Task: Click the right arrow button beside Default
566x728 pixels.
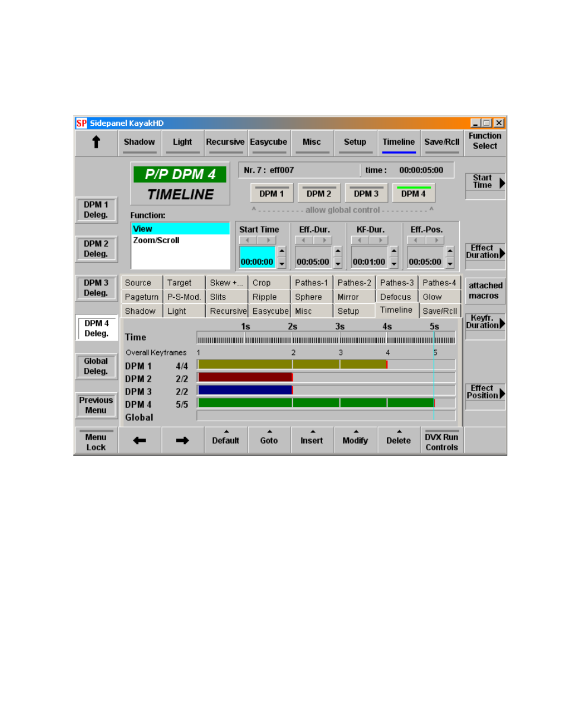Action: pos(183,440)
